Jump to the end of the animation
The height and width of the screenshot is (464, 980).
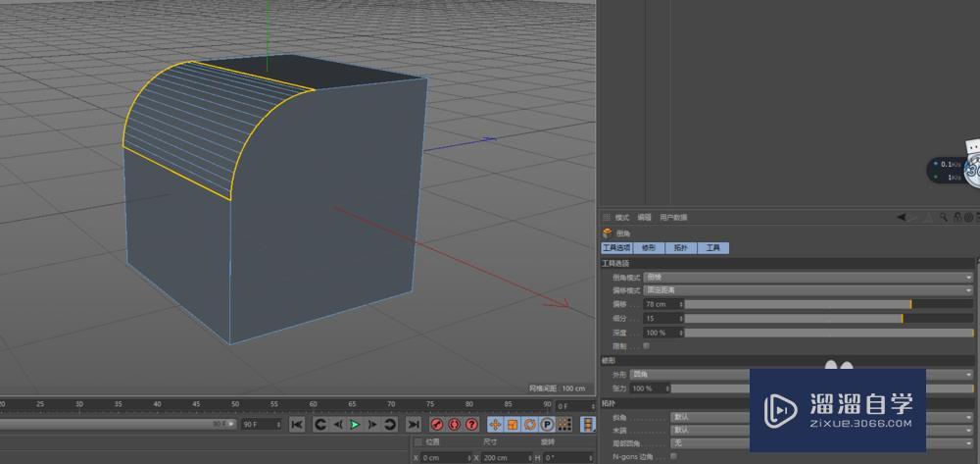414,425
